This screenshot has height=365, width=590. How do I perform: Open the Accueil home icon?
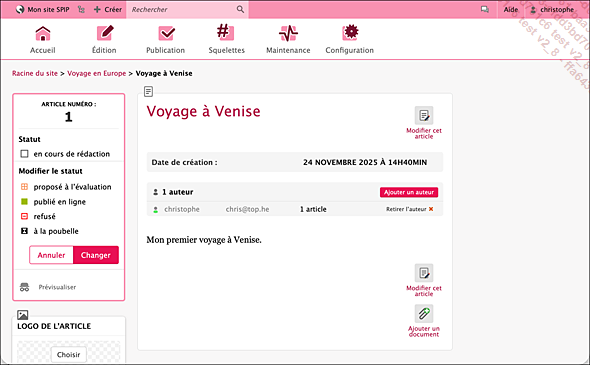[43, 33]
